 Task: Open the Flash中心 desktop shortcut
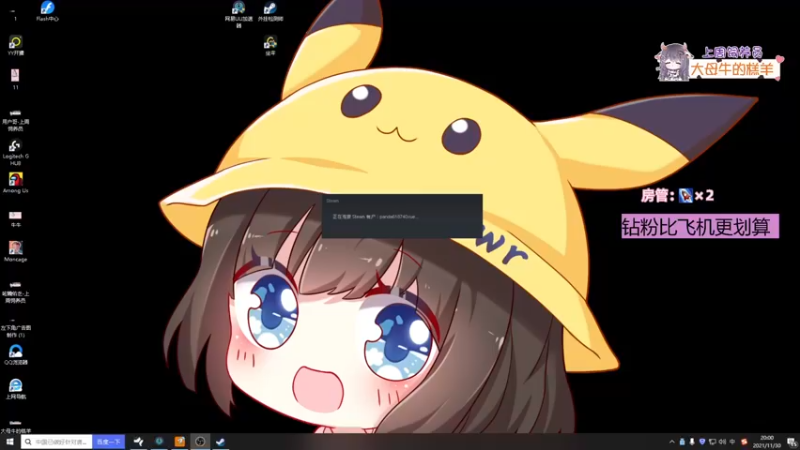[x=47, y=11]
